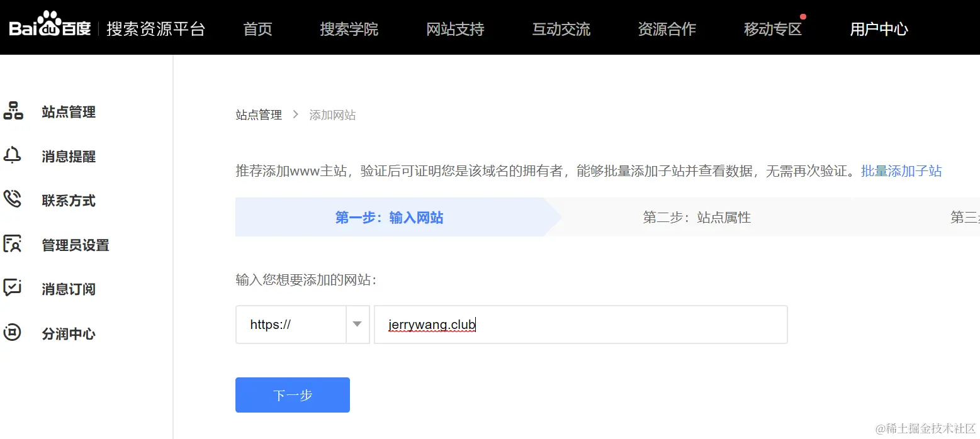The height and width of the screenshot is (439, 980).
Task: Open 网站支持 in the top navigation
Action: [455, 29]
